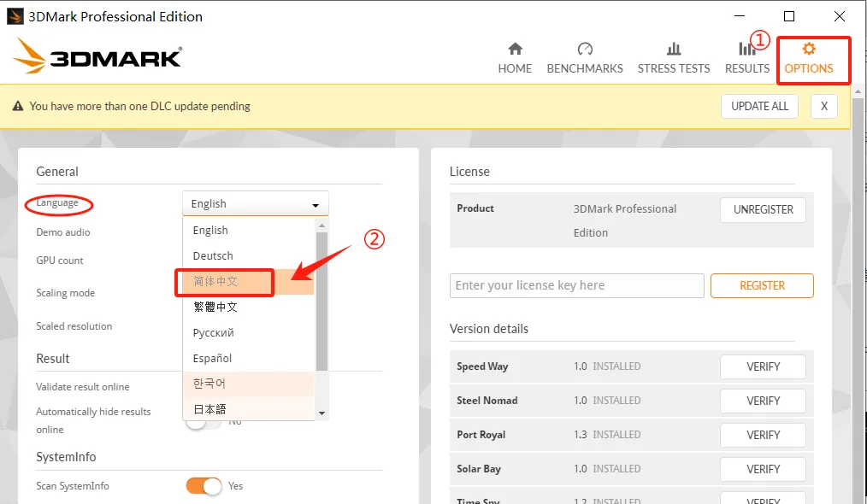
Task: Click the language list scroll up arrow
Action: (321, 225)
